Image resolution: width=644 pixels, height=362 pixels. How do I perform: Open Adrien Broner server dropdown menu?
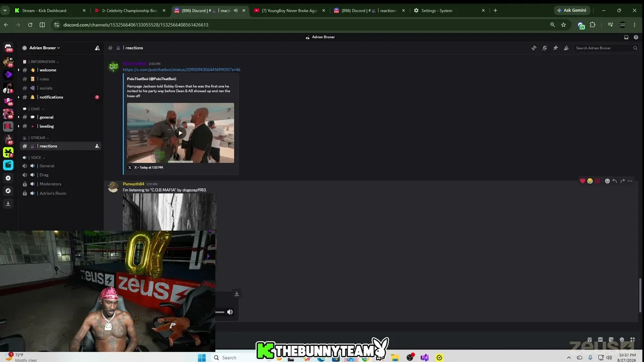[x=44, y=48]
